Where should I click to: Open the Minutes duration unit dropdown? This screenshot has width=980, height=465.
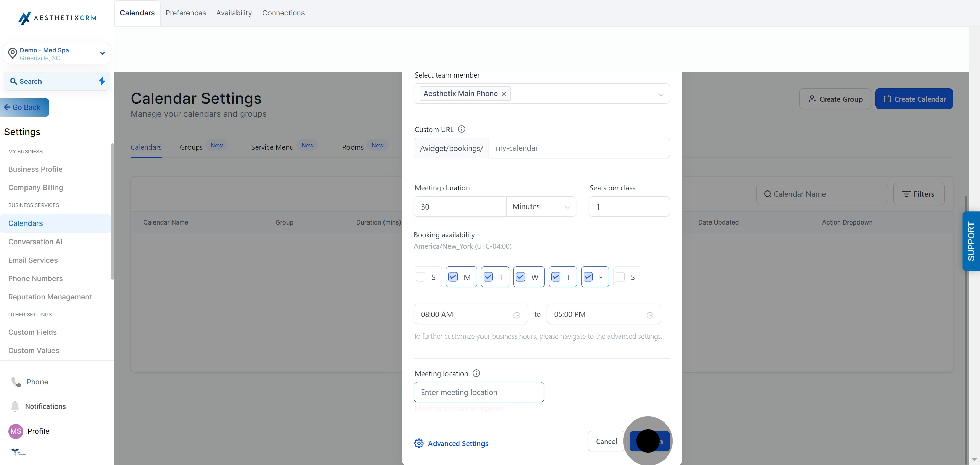click(x=541, y=207)
